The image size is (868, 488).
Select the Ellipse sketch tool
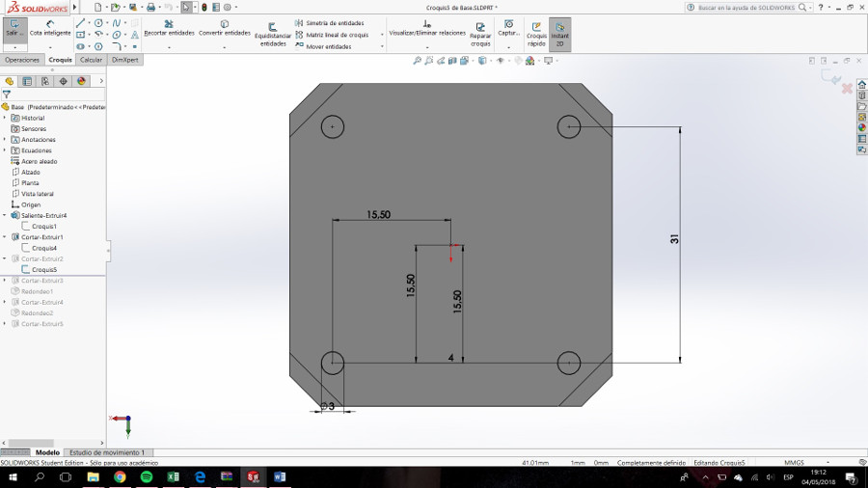click(x=117, y=35)
